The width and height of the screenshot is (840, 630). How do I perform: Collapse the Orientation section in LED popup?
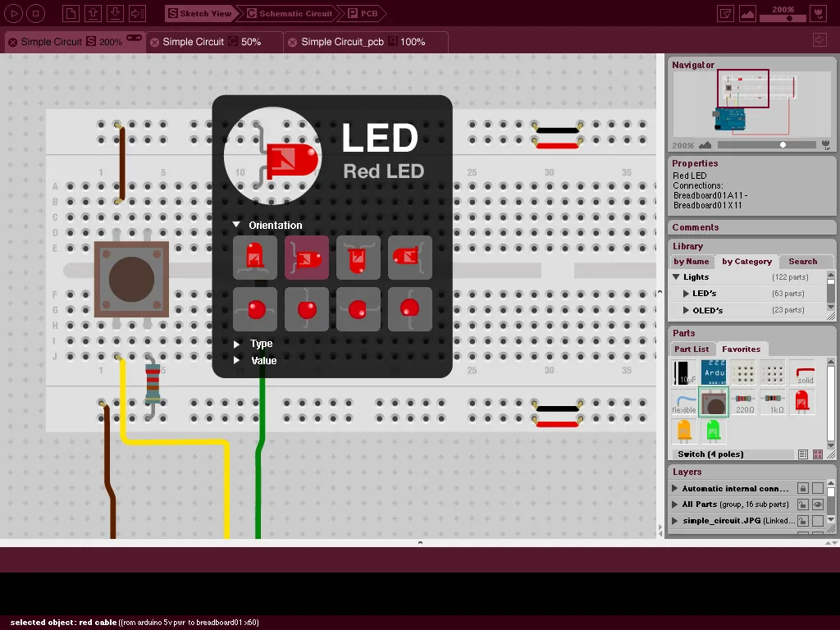pos(236,225)
